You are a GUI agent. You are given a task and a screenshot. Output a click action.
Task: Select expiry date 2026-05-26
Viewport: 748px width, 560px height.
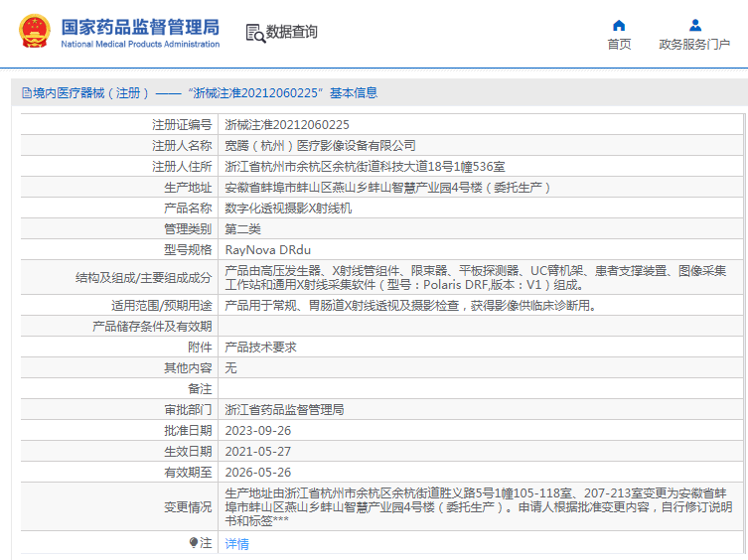click(x=258, y=473)
